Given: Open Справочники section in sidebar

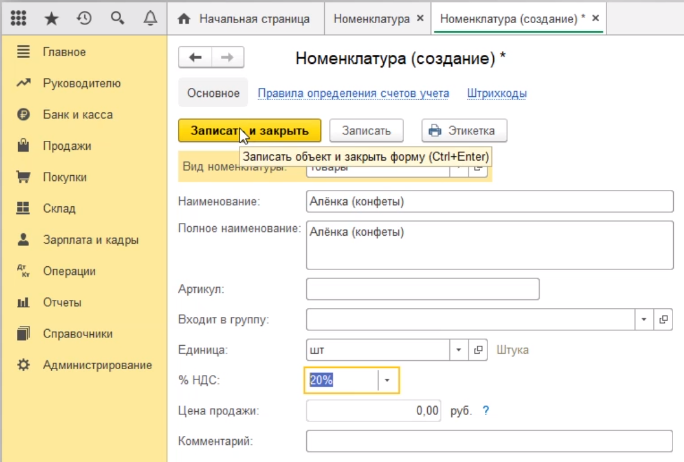Looking at the screenshot, I should tap(77, 334).
